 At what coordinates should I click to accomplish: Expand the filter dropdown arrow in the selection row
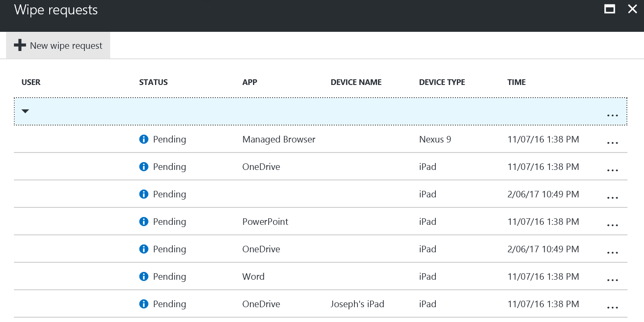point(25,111)
